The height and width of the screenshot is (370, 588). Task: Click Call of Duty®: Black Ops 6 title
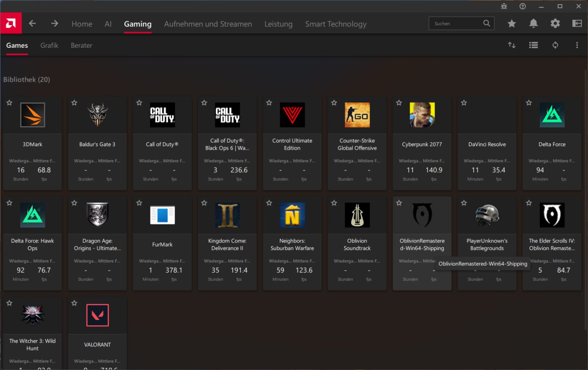pos(227,144)
